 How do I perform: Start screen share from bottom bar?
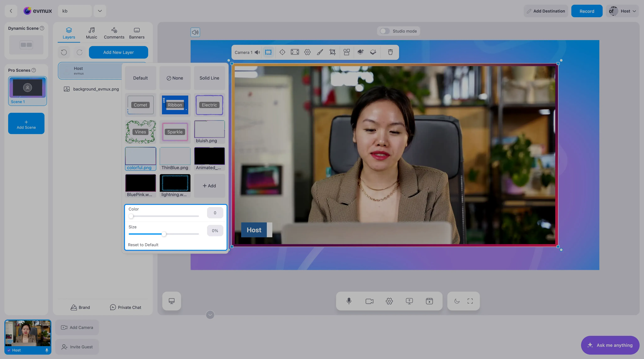click(409, 301)
